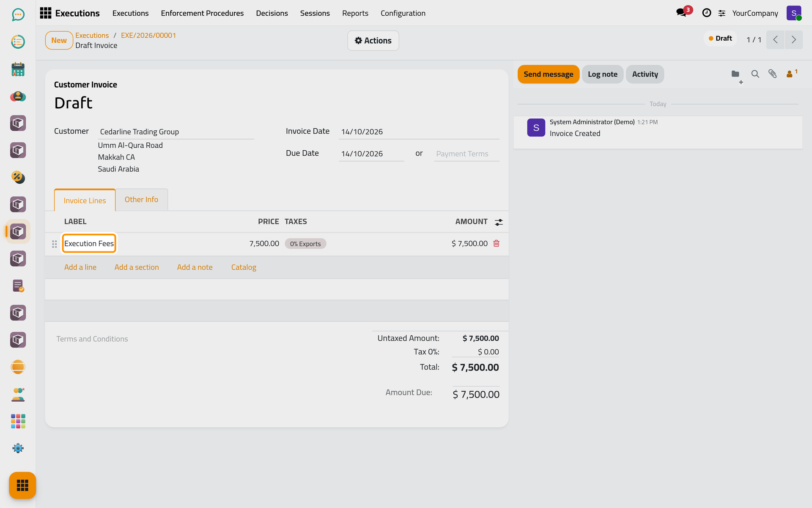The width and height of the screenshot is (812, 508).
Task: Click the Invoice Date field
Action: coord(419,132)
